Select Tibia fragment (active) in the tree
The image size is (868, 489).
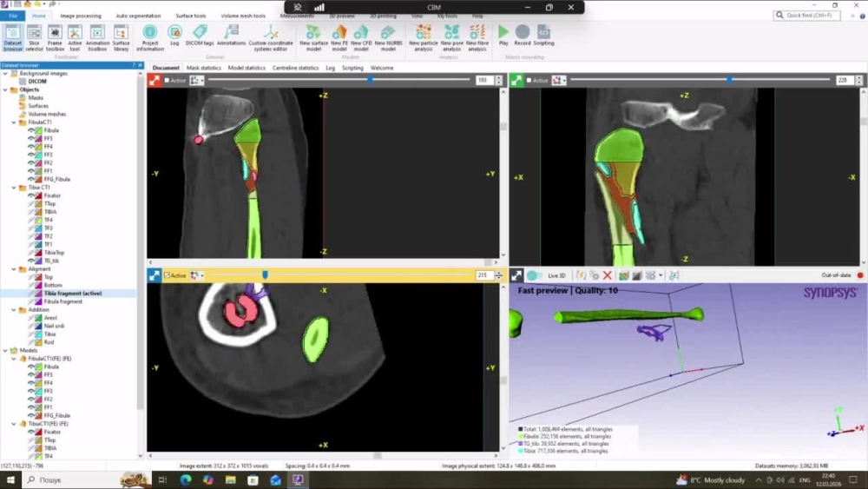(x=73, y=294)
